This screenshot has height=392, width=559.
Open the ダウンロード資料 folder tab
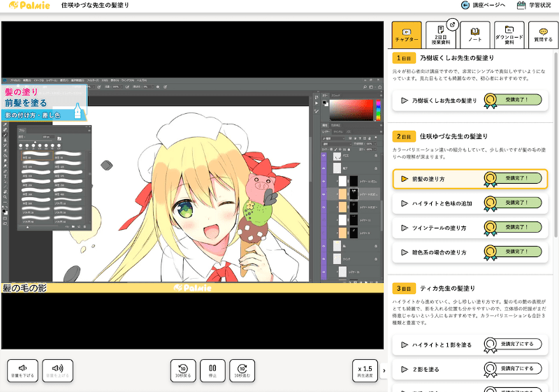coord(509,34)
